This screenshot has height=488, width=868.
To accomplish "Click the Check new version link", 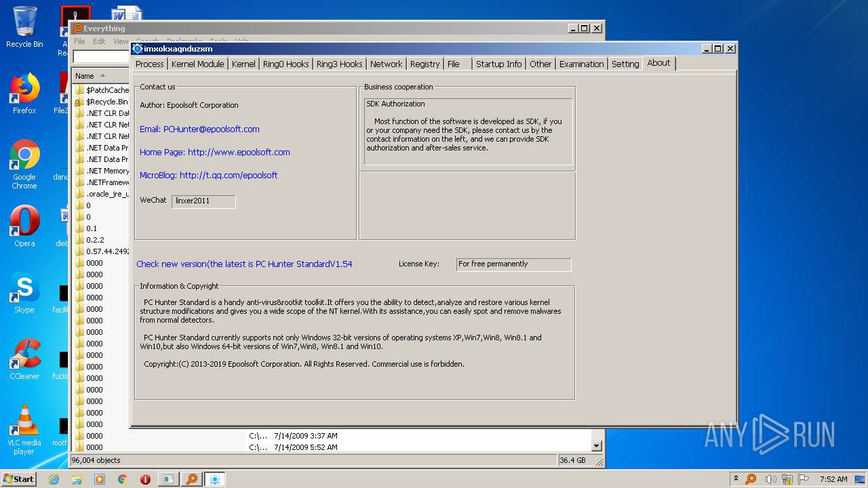I will (244, 264).
